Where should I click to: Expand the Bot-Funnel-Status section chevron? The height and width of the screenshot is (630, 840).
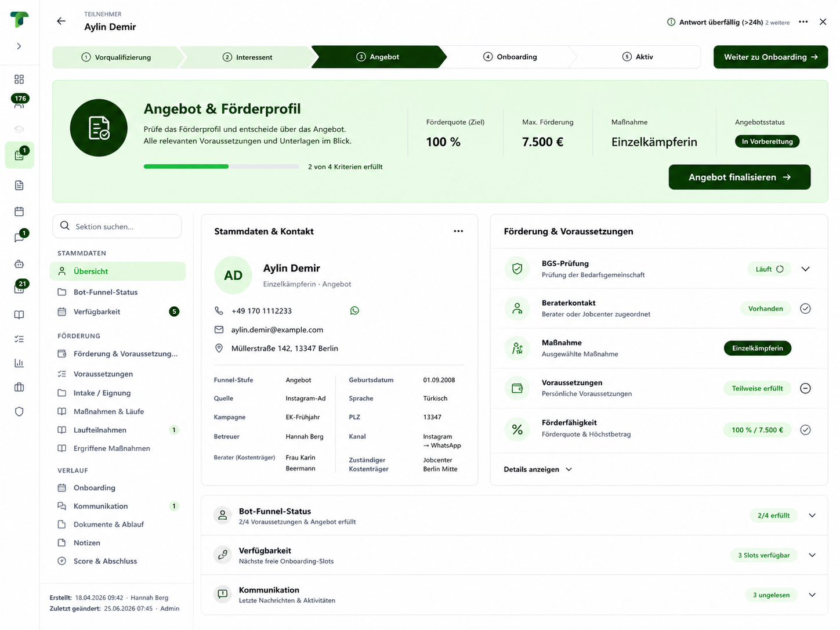click(812, 515)
